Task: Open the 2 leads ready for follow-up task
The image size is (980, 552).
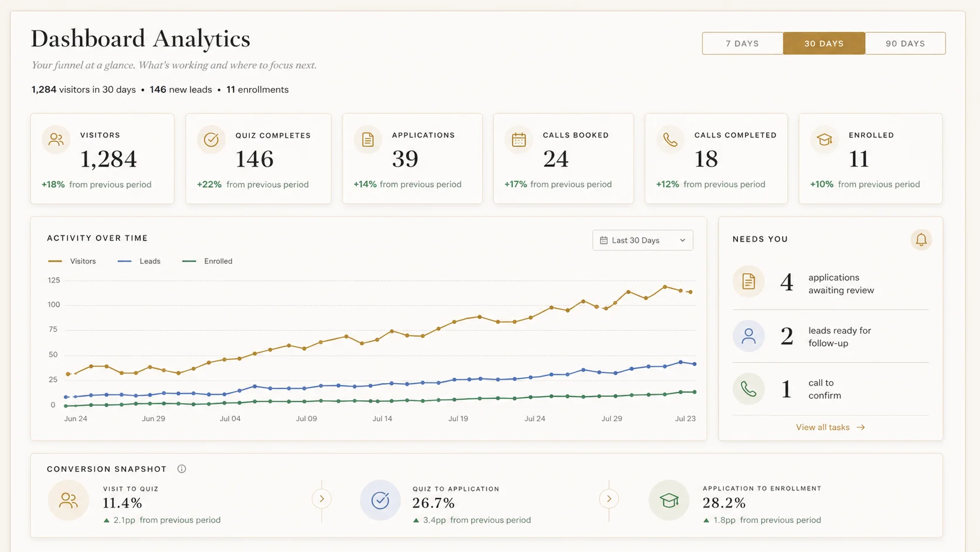Action: pos(831,336)
